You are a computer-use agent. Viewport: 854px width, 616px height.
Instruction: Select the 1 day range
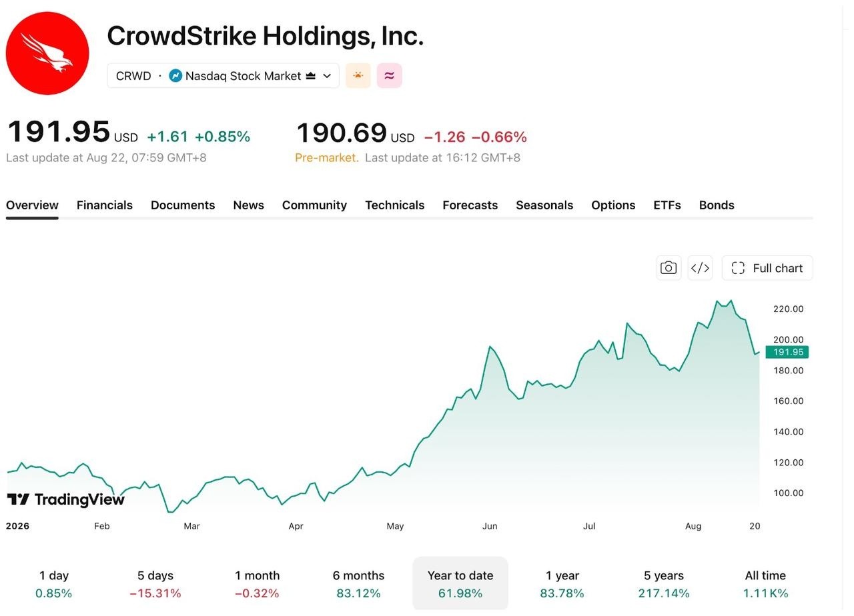click(53, 584)
